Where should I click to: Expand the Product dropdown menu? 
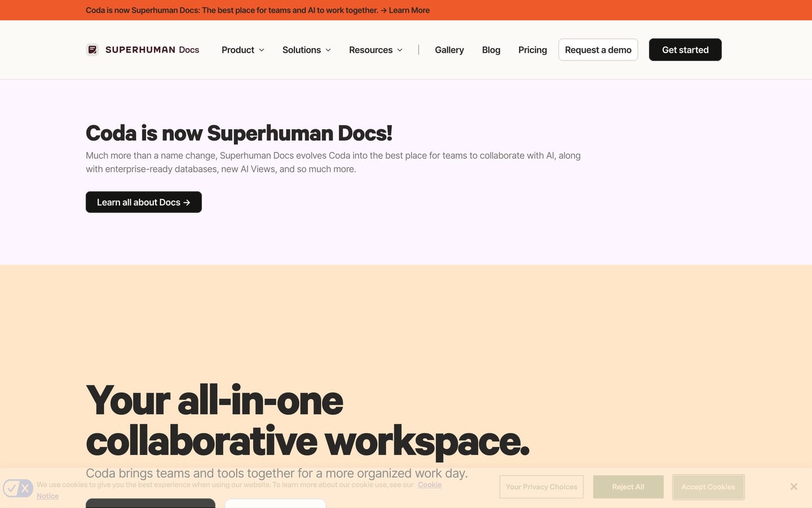click(x=243, y=50)
